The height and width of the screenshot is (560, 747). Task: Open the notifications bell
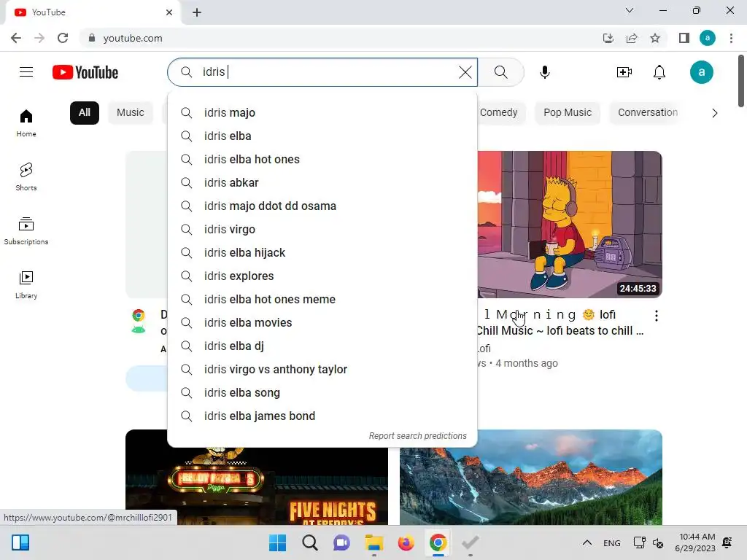point(659,72)
